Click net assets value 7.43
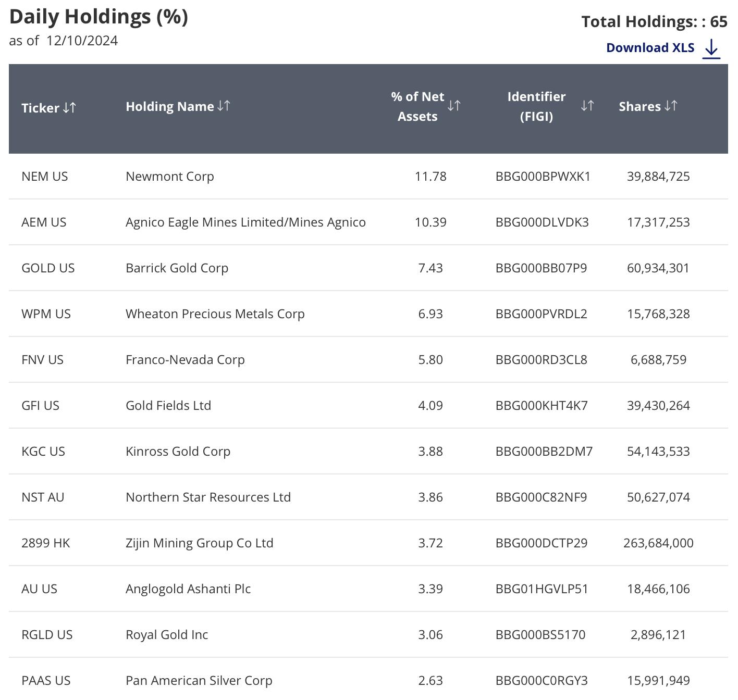This screenshot has height=700, width=738. [431, 268]
